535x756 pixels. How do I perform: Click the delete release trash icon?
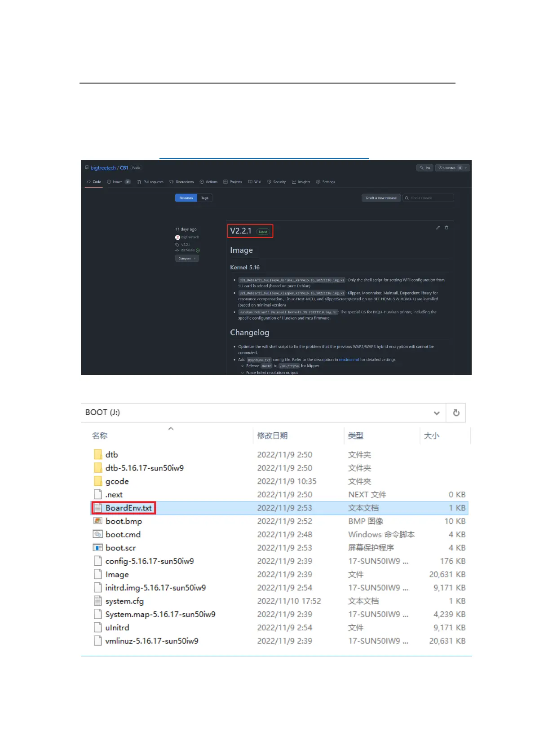click(x=447, y=228)
